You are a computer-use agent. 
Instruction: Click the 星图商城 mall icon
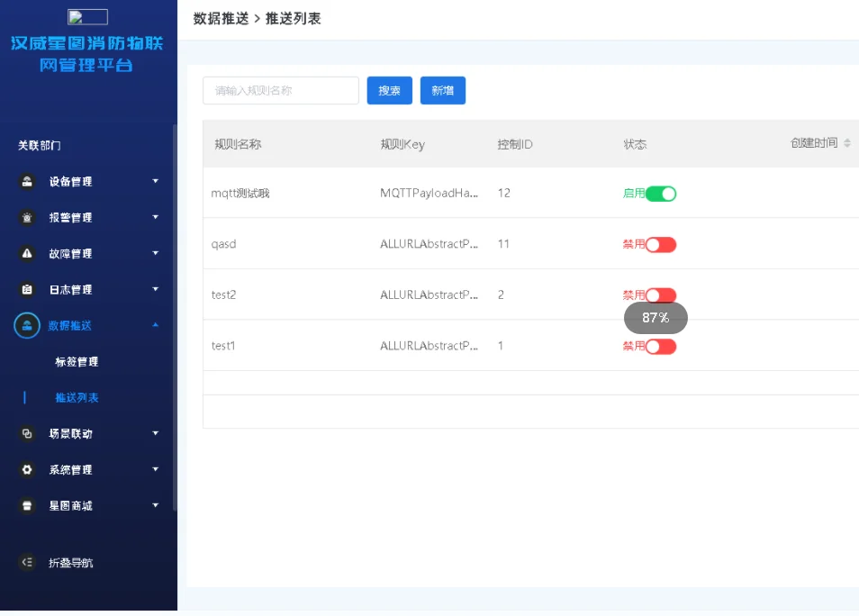click(25, 505)
